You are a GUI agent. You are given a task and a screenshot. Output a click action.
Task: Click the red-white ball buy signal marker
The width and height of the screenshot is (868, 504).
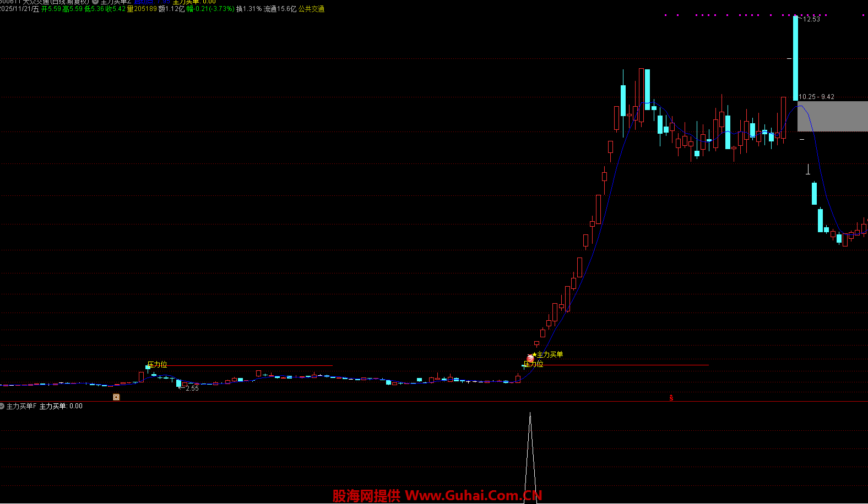pos(530,358)
